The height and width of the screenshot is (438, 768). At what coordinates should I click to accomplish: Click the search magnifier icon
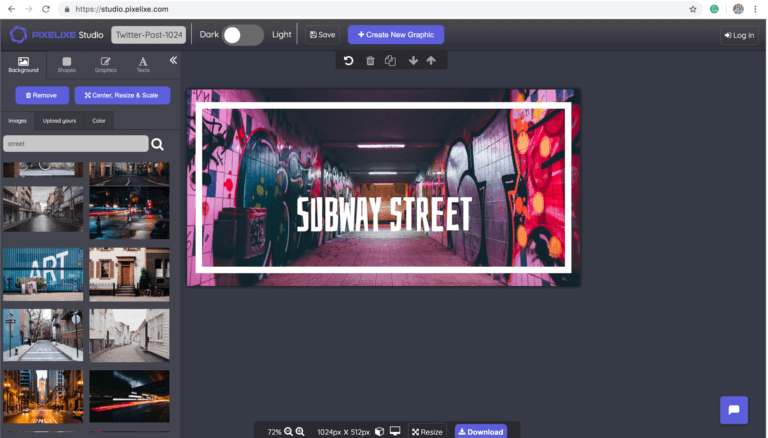point(158,144)
